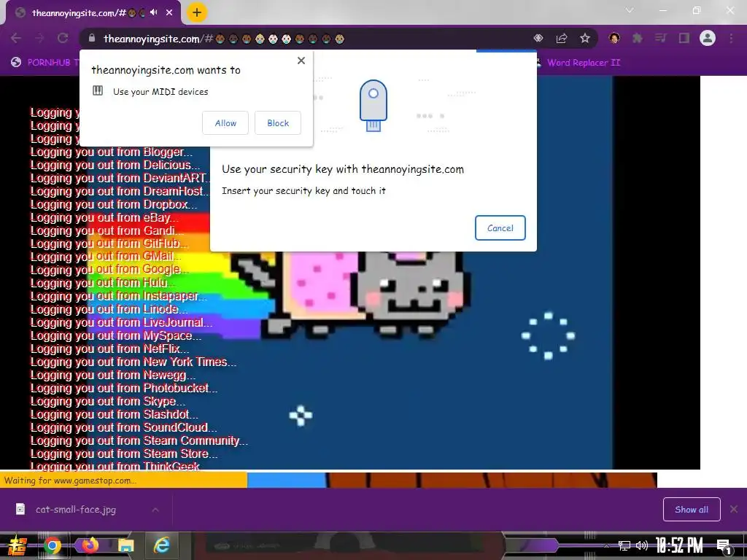Toggle the browser side panel icon
The height and width of the screenshot is (560, 747).
(684, 38)
